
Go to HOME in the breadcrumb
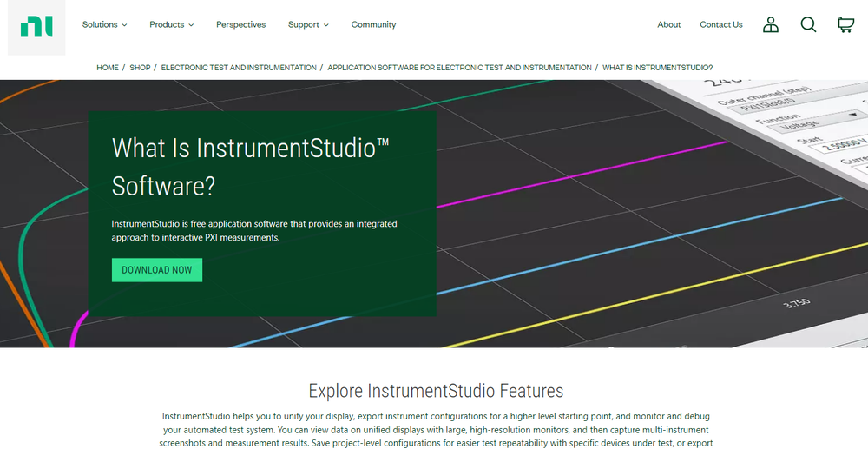[x=108, y=68]
